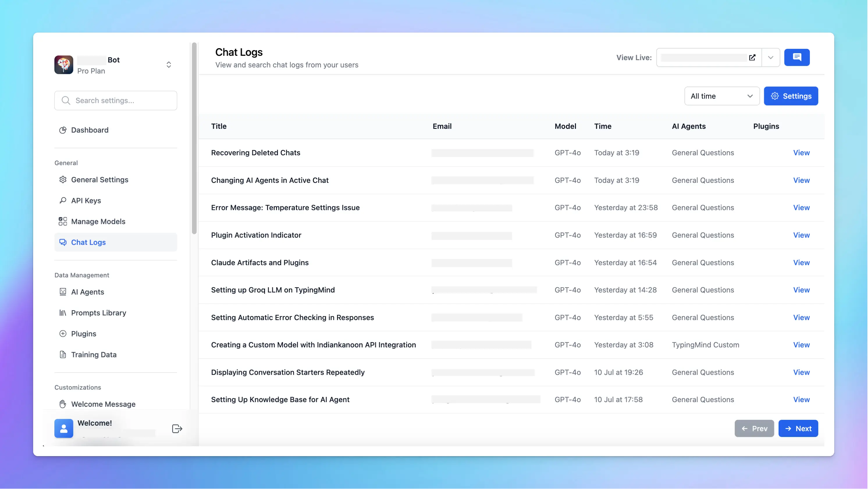Click the logout icon next to Welcome

(x=177, y=428)
